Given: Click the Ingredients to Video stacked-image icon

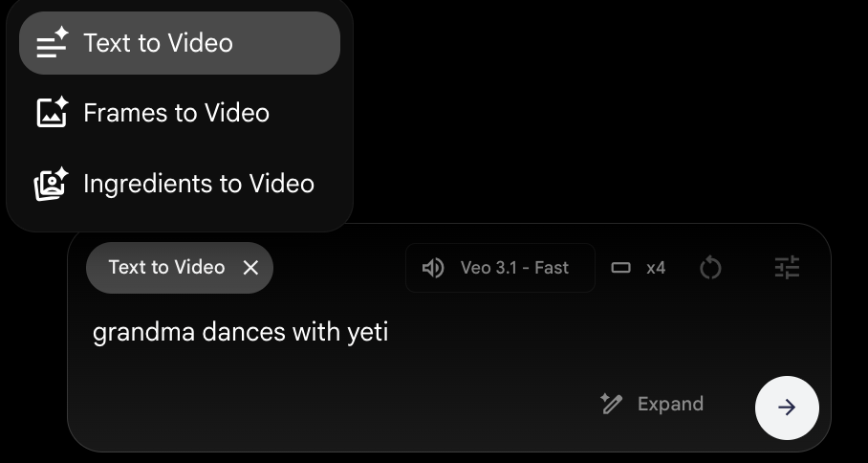Looking at the screenshot, I should 52,184.
